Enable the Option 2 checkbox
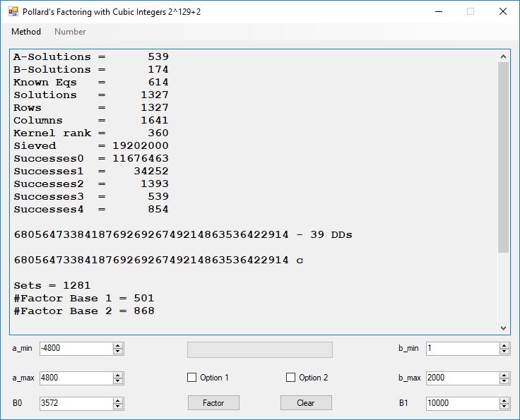The width and height of the screenshot is (520, 420). coord(290,378)
